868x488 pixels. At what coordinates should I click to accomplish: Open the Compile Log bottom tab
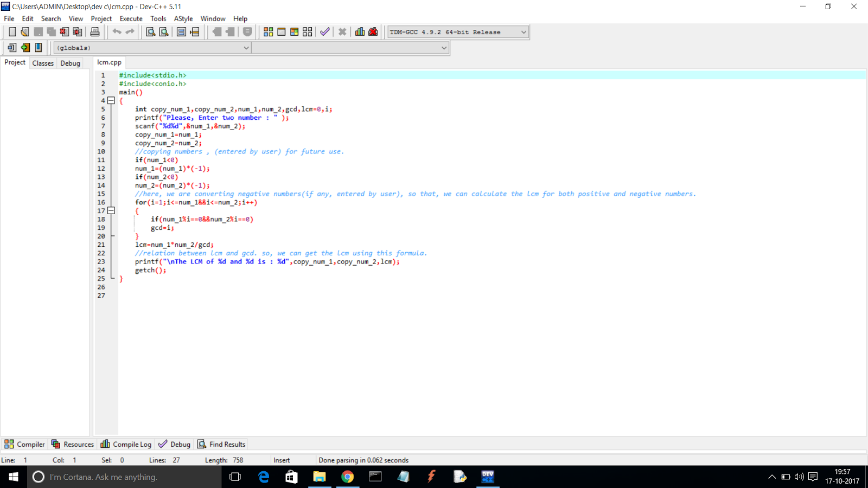pos(126,444)
